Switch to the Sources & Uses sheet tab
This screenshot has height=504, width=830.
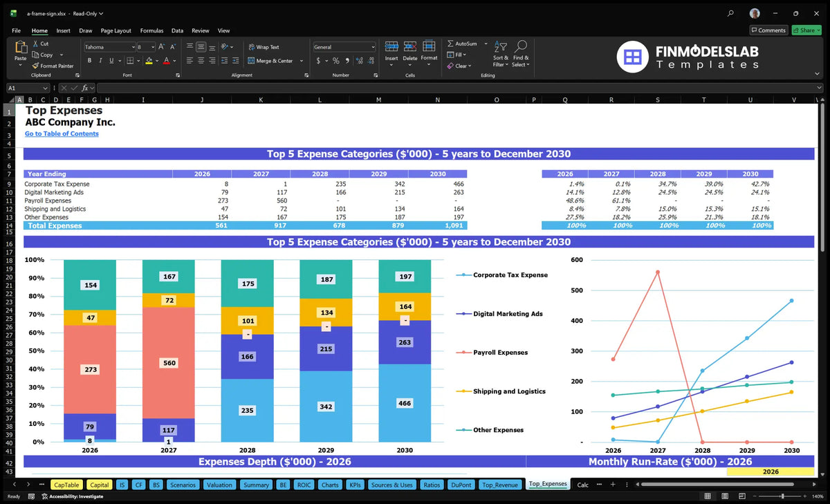[x=392, y=485]
